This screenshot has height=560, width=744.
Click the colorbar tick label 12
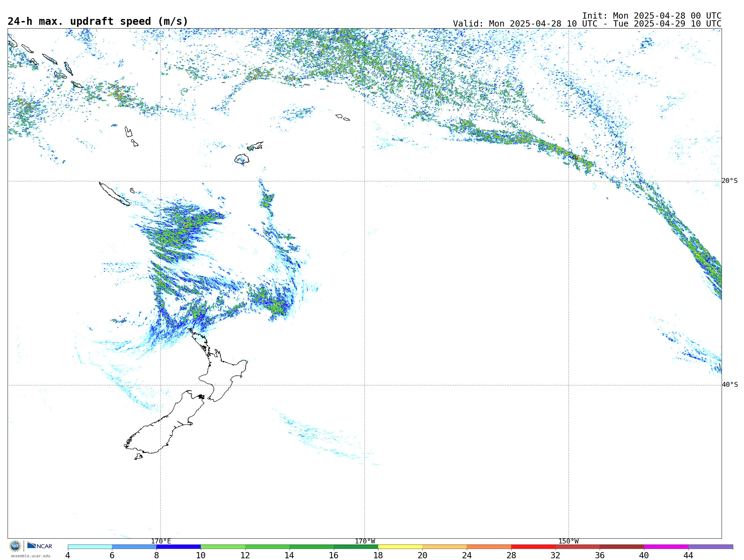point(245,556)
